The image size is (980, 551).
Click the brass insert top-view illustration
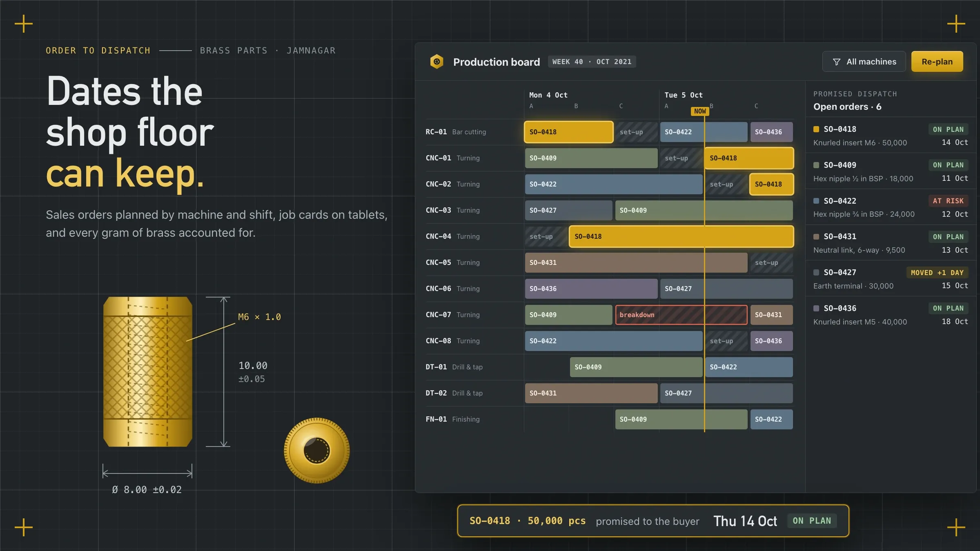(317, 450)
